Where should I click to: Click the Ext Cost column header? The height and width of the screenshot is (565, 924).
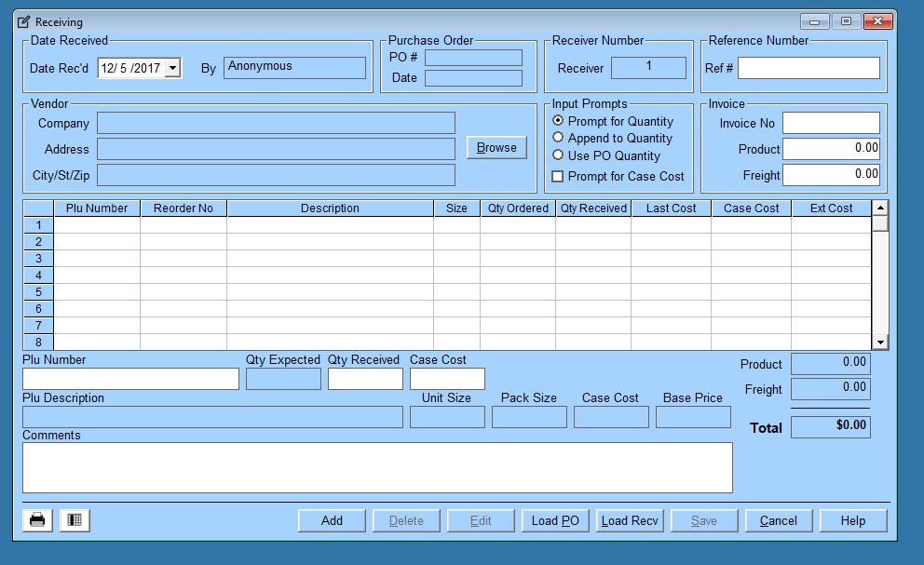831,208
